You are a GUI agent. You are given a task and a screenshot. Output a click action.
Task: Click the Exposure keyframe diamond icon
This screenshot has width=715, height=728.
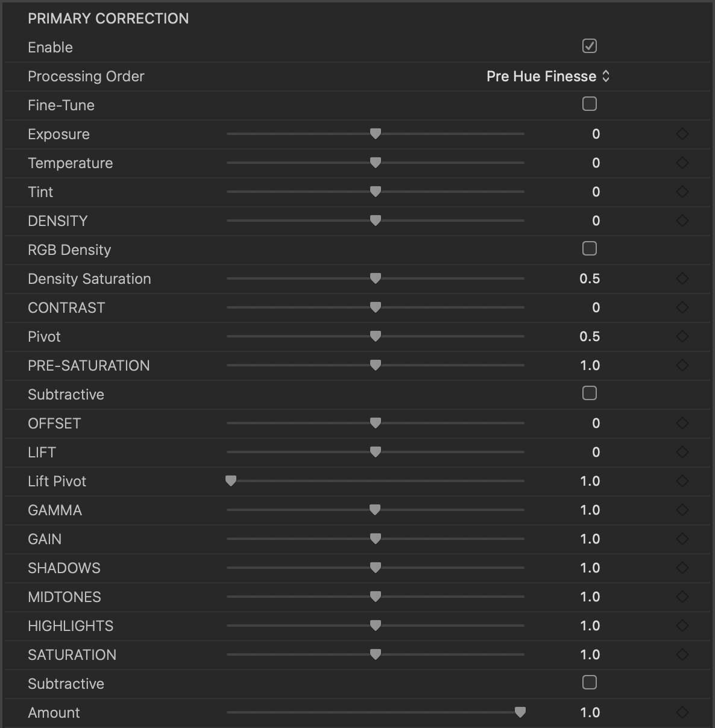point(682,134)
